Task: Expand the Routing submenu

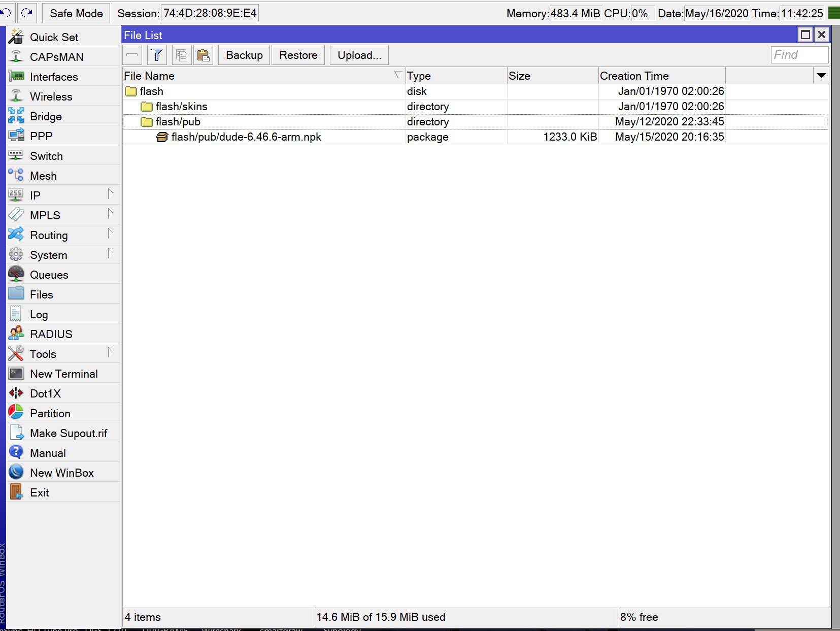Action: point(110,234)
